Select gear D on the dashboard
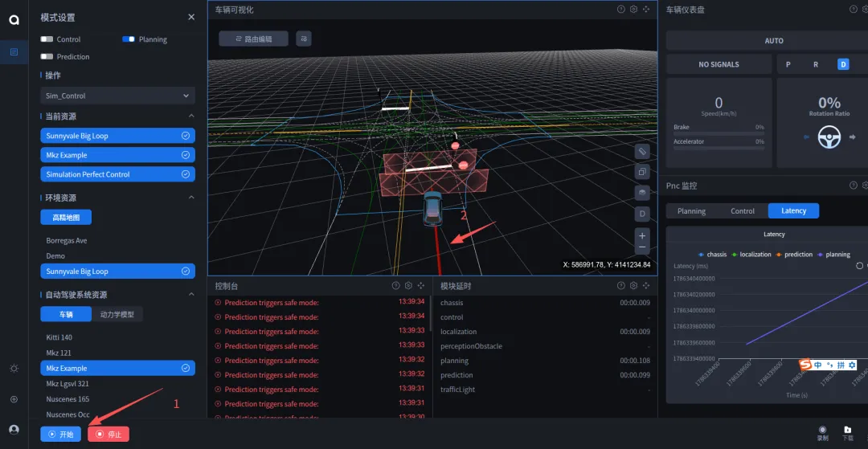Image resolution: width=868 pixels, height=449 pixels. (843, 64)
